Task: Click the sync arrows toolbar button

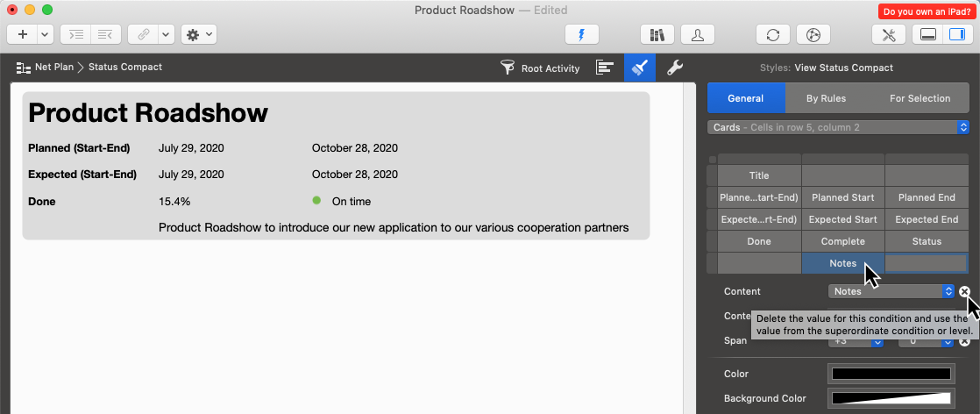Action: [x=772, y=34]
